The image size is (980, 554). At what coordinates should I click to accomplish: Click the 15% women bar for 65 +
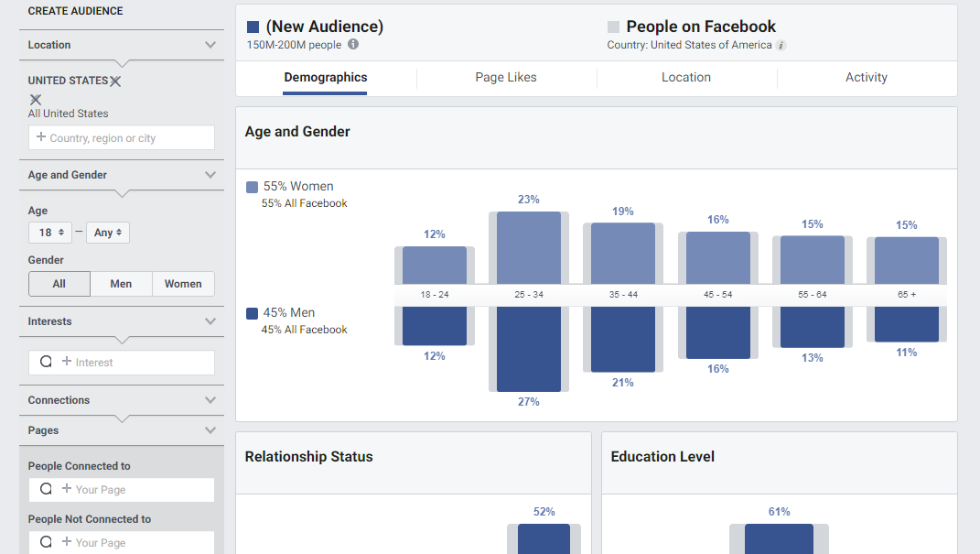[x=907, y=260]
